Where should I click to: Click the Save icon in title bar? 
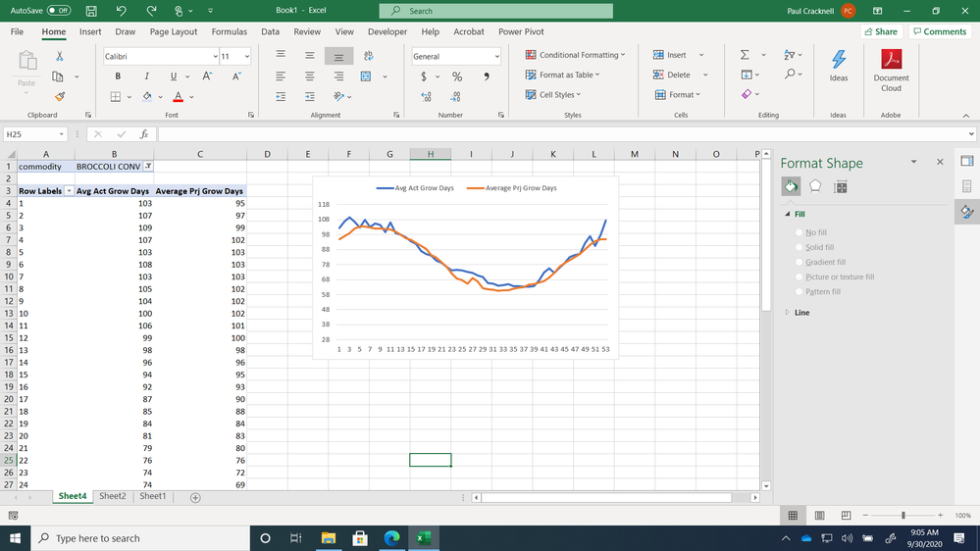91,11
